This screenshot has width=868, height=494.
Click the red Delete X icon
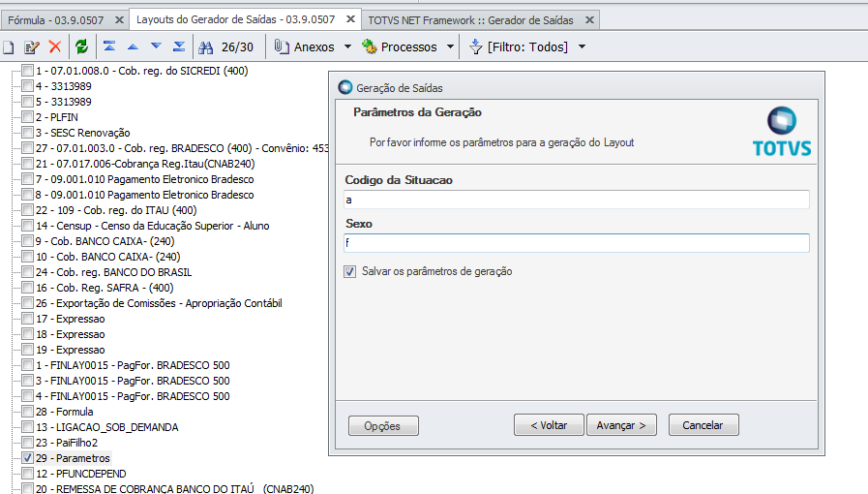55,46
